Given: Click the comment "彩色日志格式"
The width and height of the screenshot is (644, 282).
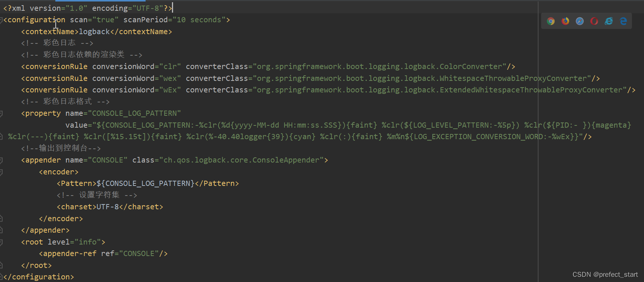Looking at the screenshot, I should (65, 102).
